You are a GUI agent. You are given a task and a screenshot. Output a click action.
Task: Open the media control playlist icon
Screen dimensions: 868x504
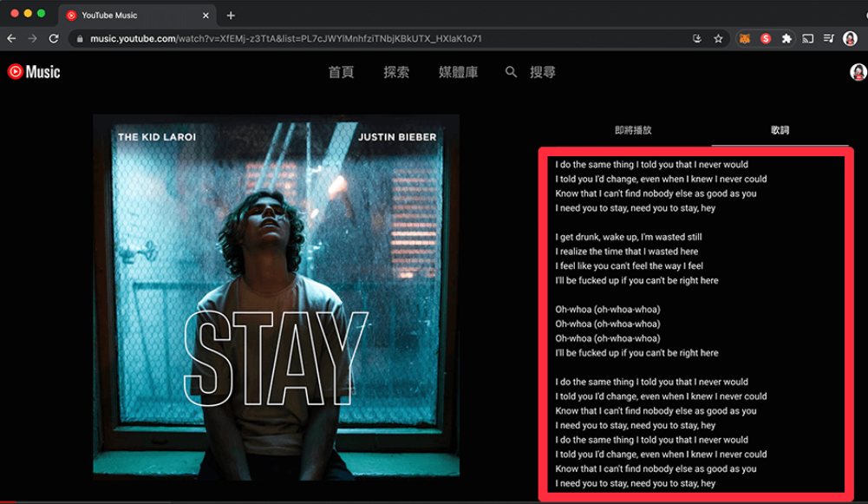coord(829,38)
